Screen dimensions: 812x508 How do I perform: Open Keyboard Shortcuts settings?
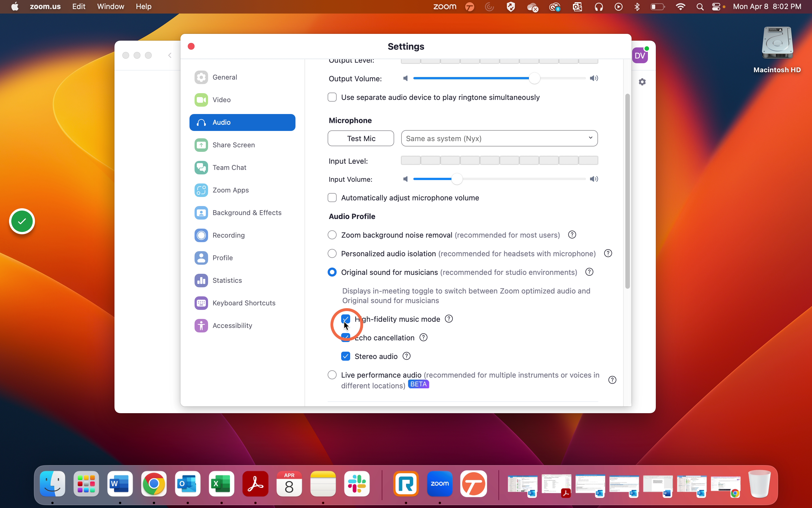[x=242, y=303]
